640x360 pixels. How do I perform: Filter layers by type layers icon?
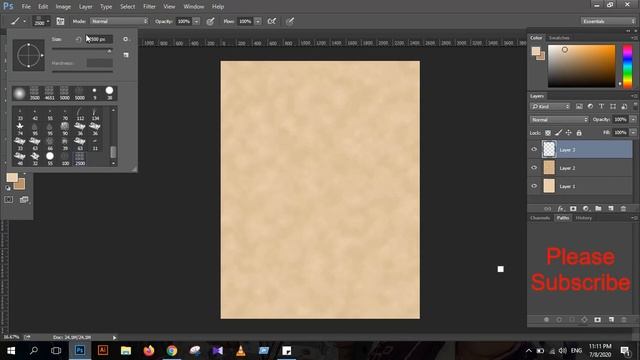(x=601, y=107)
